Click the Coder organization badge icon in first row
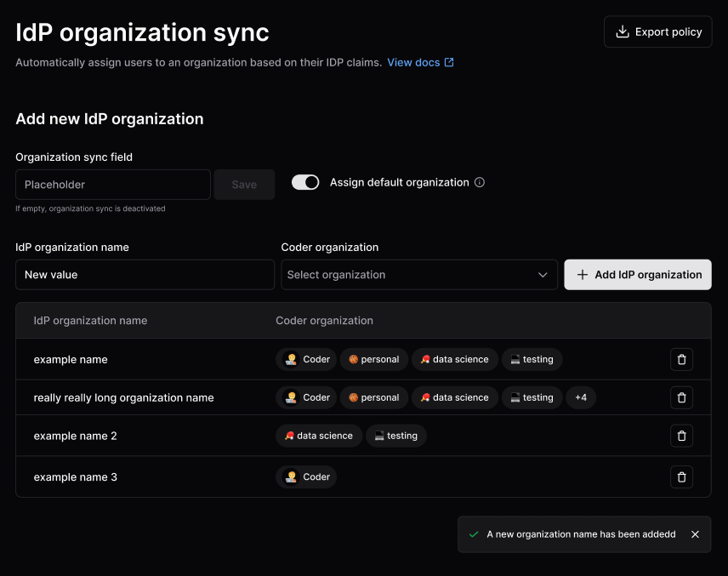The image size is (728, 576). 290,359
